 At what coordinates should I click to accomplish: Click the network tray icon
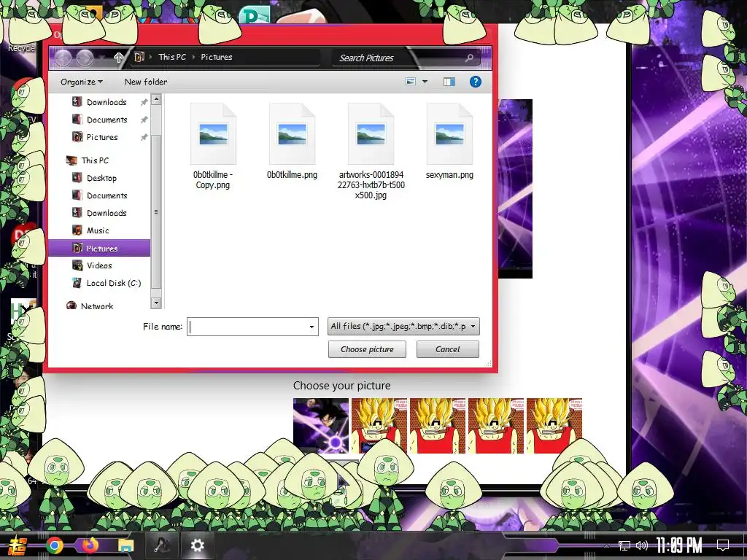point(624,545)
